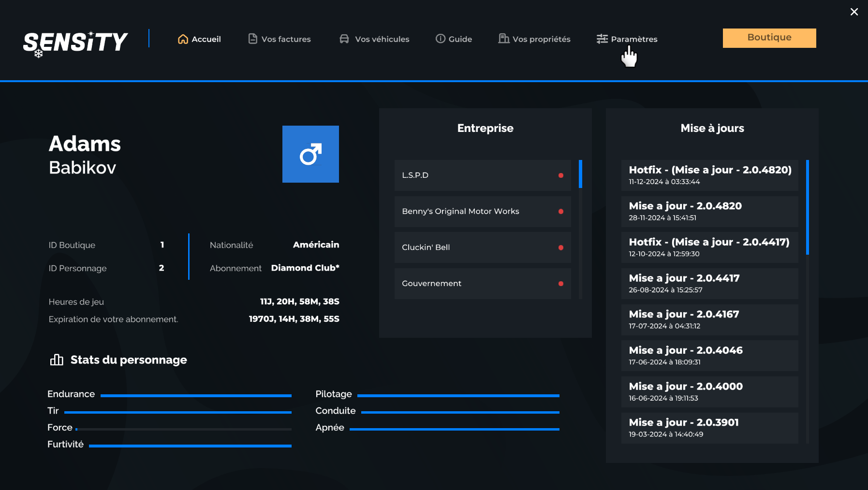The image size is (868, 490).
Task: Click the Entreprise list scrollbar
Action: (x=580, y=174)
